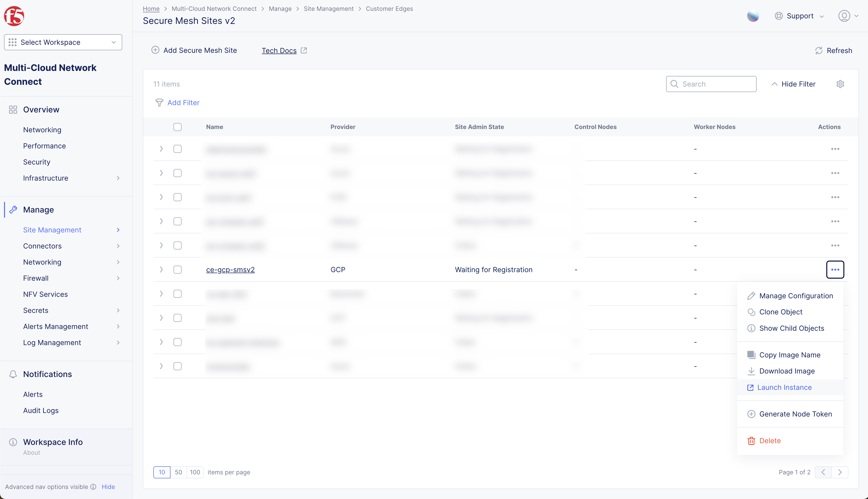Open the Select Workspace dropdown

[x=63, y=42]
